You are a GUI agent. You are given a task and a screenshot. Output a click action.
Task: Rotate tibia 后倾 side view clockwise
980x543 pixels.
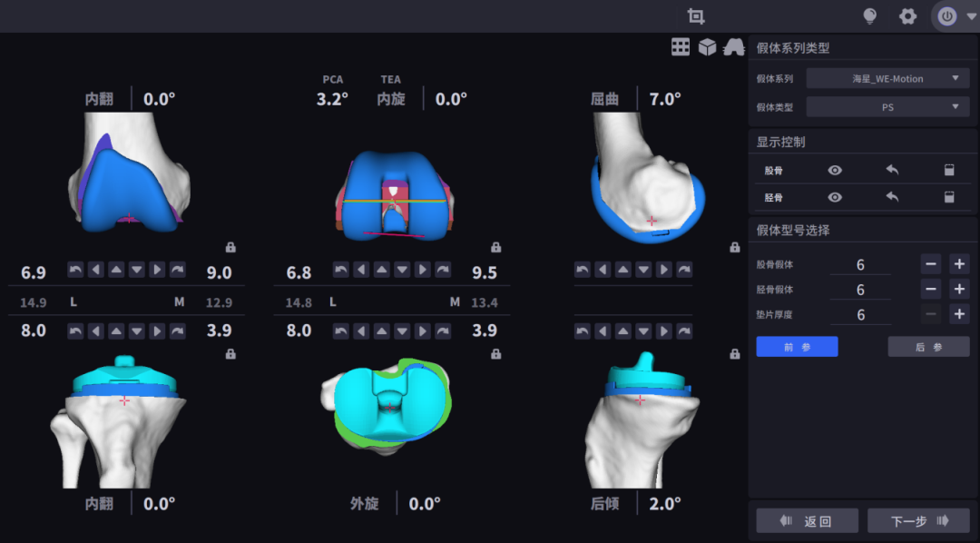(x=684, y=331)
